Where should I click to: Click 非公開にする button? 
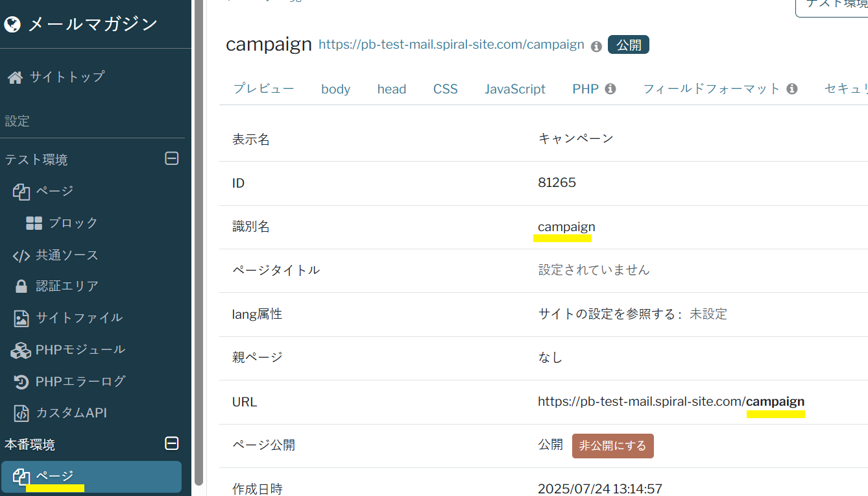(x=612, y=446)
